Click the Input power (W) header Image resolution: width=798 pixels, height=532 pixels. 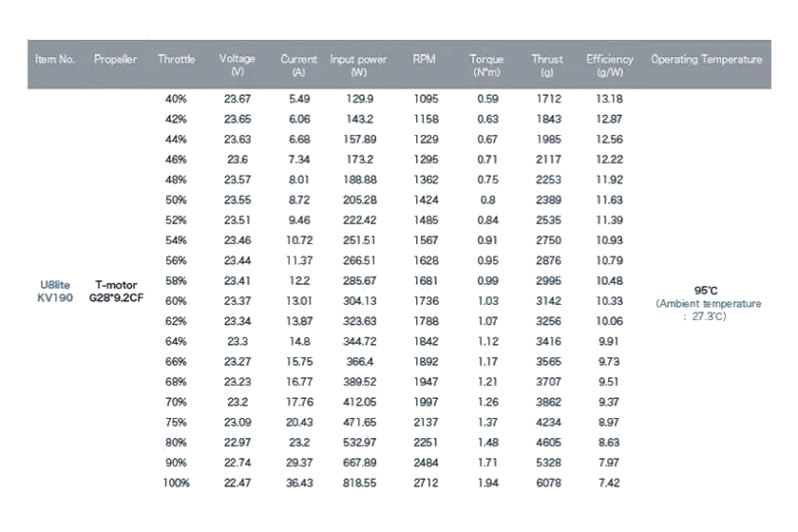(358, 65)
